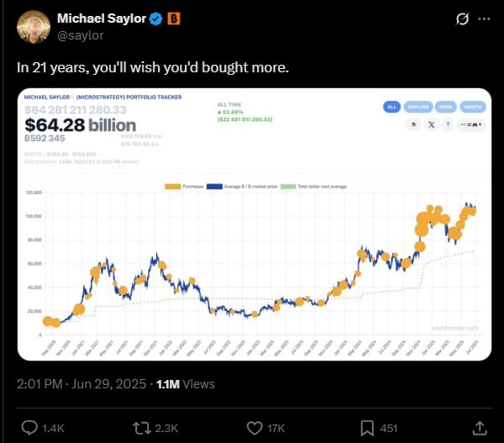The width and height of the screenshot is (504, 443).
Task: Click the Michael Saylor display name
Action: coord(100,18)
